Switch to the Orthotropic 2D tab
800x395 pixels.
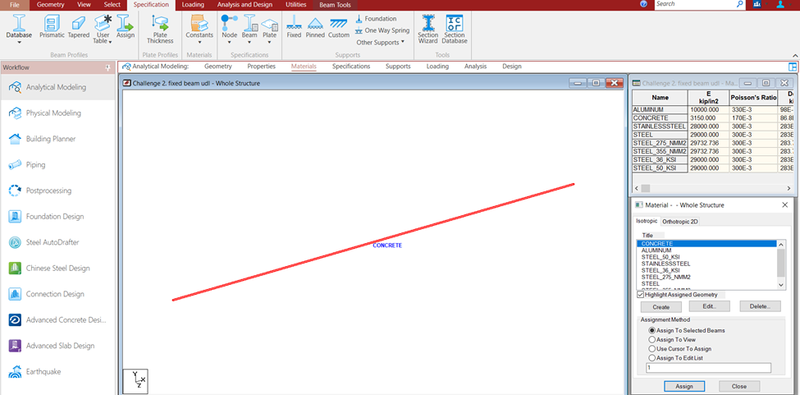[680, 221]
